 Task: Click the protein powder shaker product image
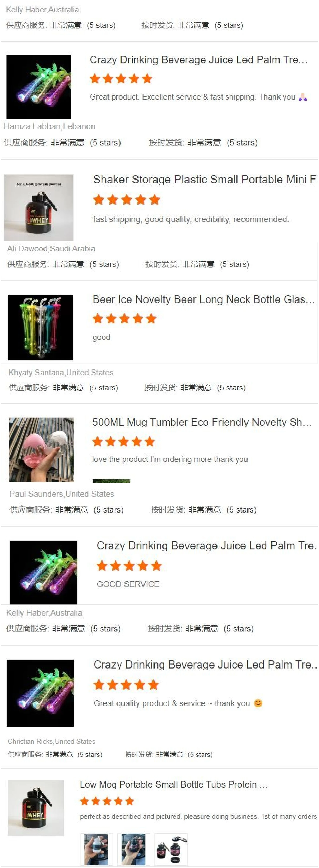pos(38,207)
